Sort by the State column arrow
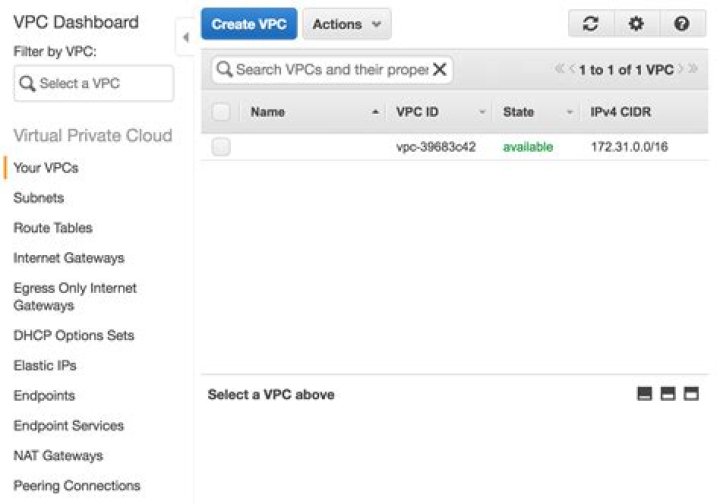The image size is (720, 504). point(569,112)
